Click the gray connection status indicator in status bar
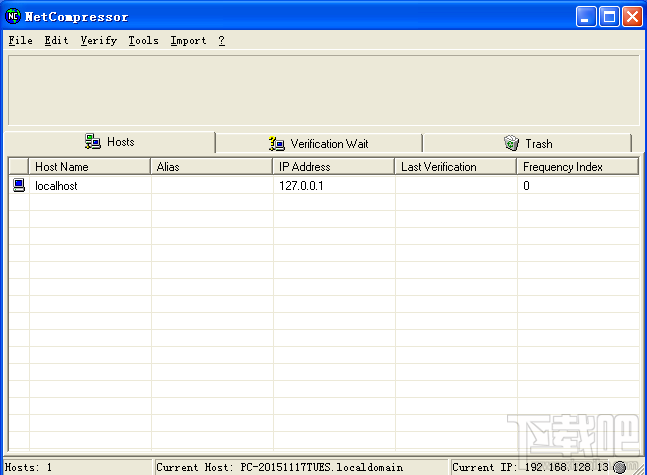This screenshot has height=475, width=647. 619,467
